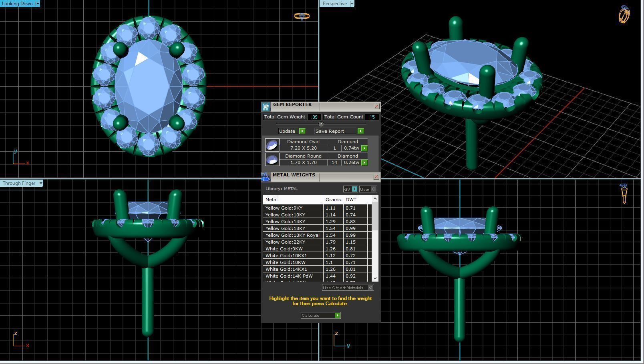Toggle Use Object Materials option
This screenshot has height=364, width=644.
[x=348, y=288]
